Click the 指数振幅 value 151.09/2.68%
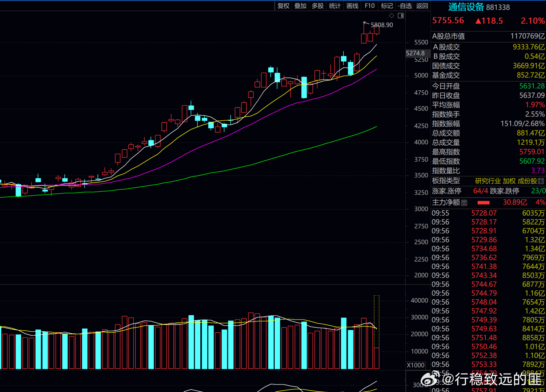The image size is (546, 392). pos(523,124)
